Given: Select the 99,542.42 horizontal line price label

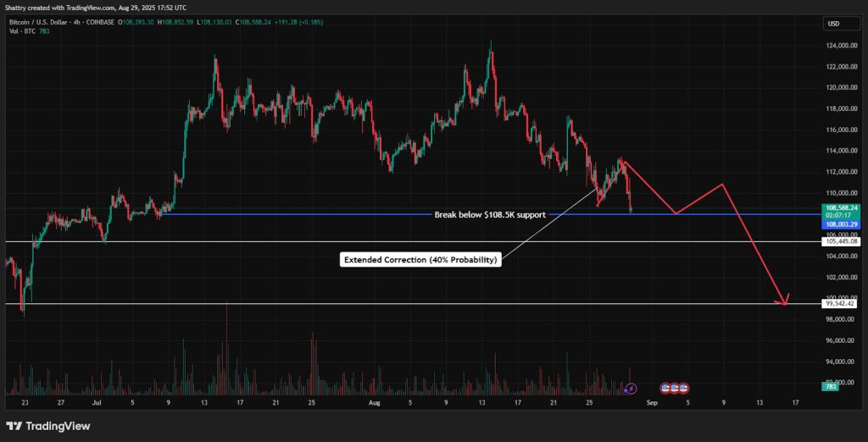Looking at the screenshot, I should pyautogui.click(x=840, y=303).
